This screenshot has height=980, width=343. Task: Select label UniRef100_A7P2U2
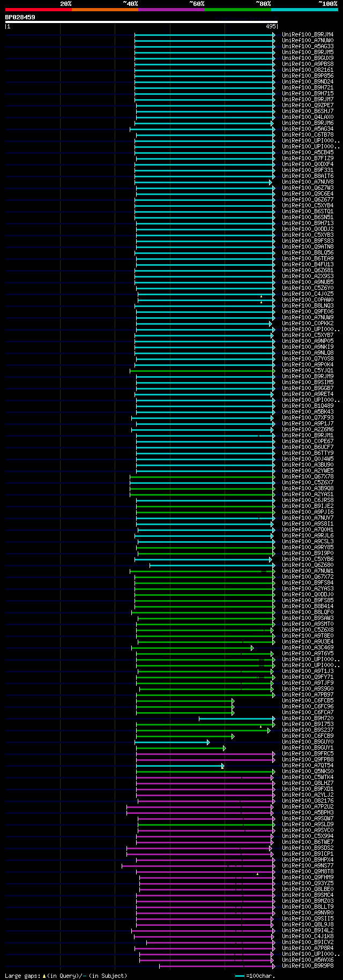pyautogui.click(x=308, y=807)
